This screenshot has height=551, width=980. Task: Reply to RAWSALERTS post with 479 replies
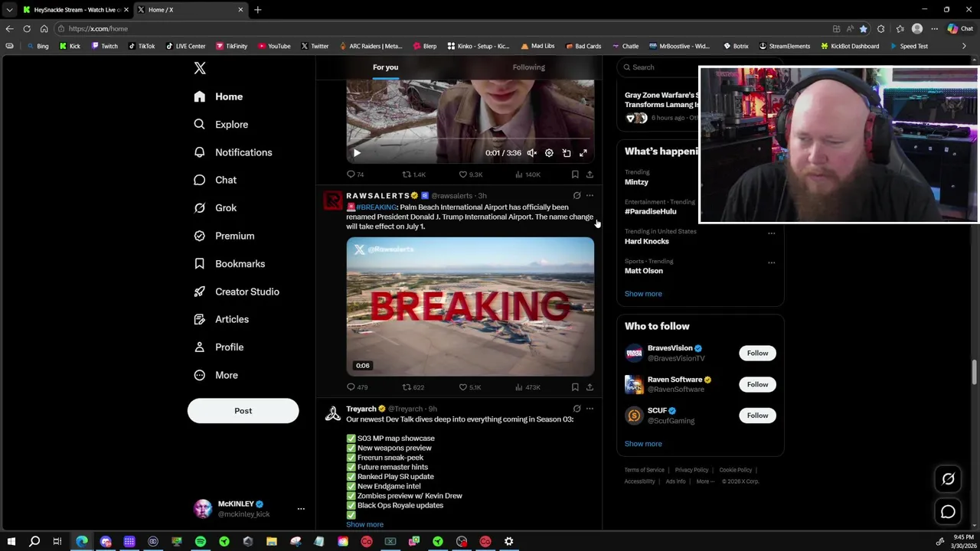[358, 387]
